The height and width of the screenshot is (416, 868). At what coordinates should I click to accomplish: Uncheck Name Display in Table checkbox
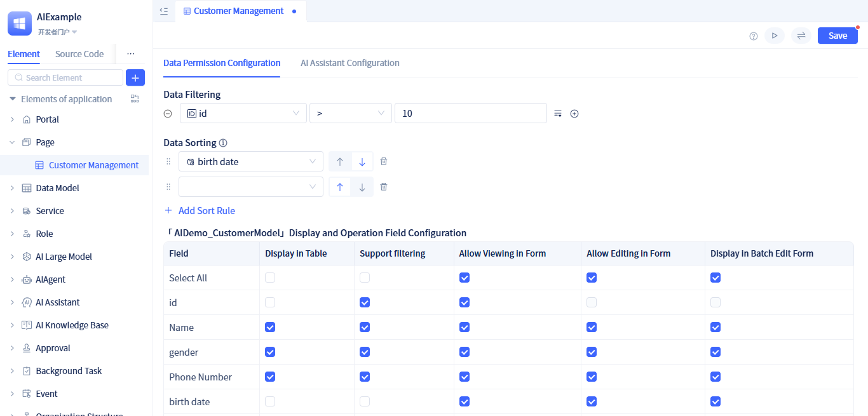point(270,327)
